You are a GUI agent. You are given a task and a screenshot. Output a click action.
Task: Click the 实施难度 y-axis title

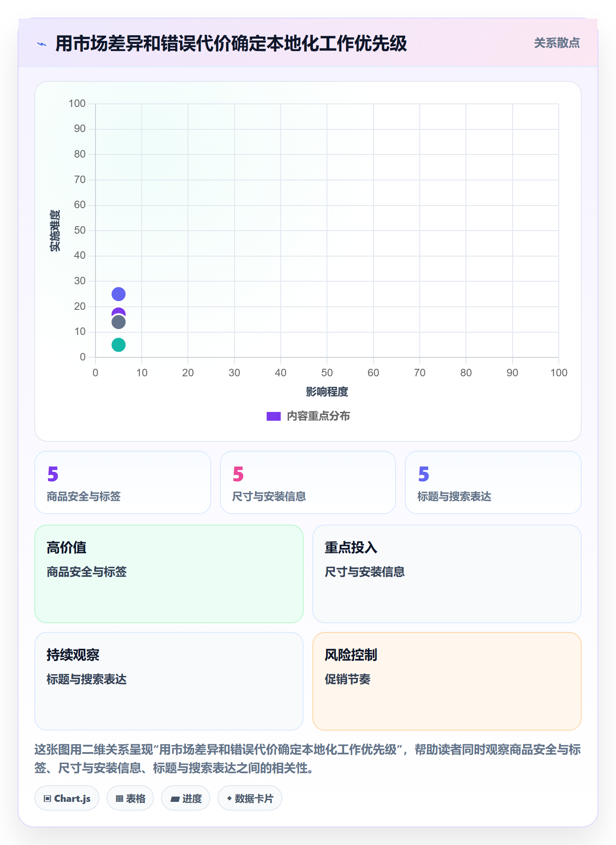pos(55,231)
